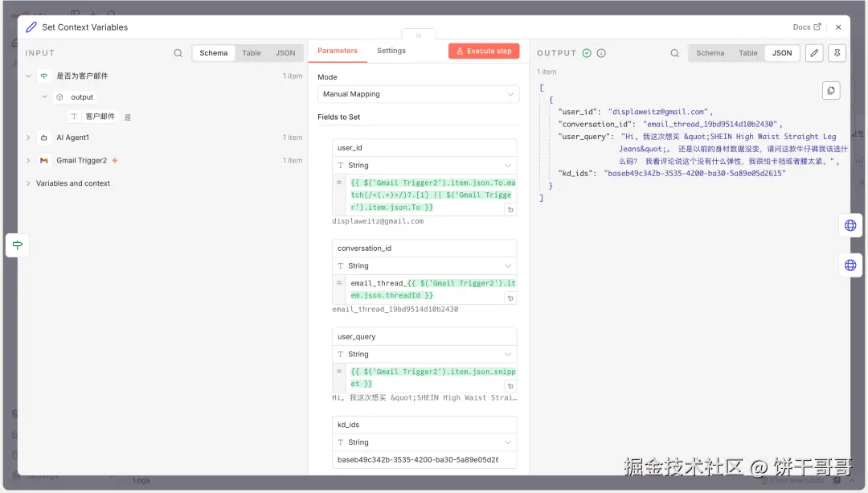Collapse the output object in the input tree
The image size is (868, 493).
coord(45,97)
